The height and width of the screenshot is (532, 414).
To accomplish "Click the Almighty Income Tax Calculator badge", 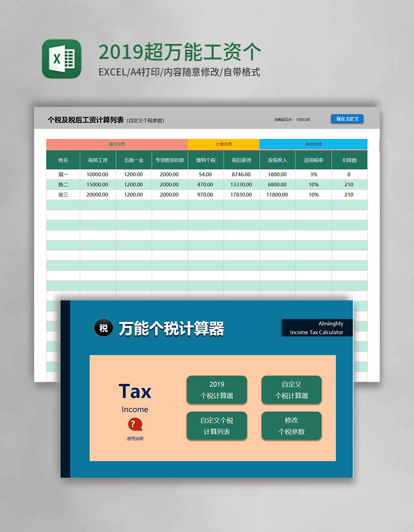I will pos(316,328).
